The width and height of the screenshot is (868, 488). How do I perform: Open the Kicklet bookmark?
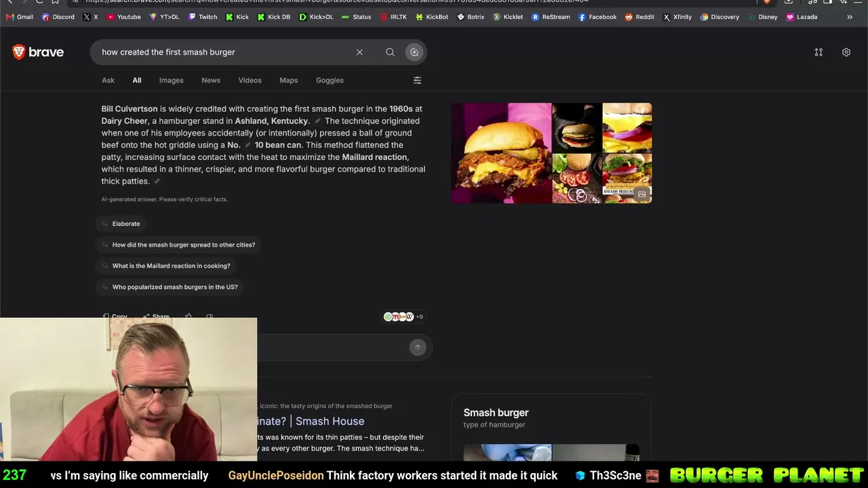(x=508, y=17)
